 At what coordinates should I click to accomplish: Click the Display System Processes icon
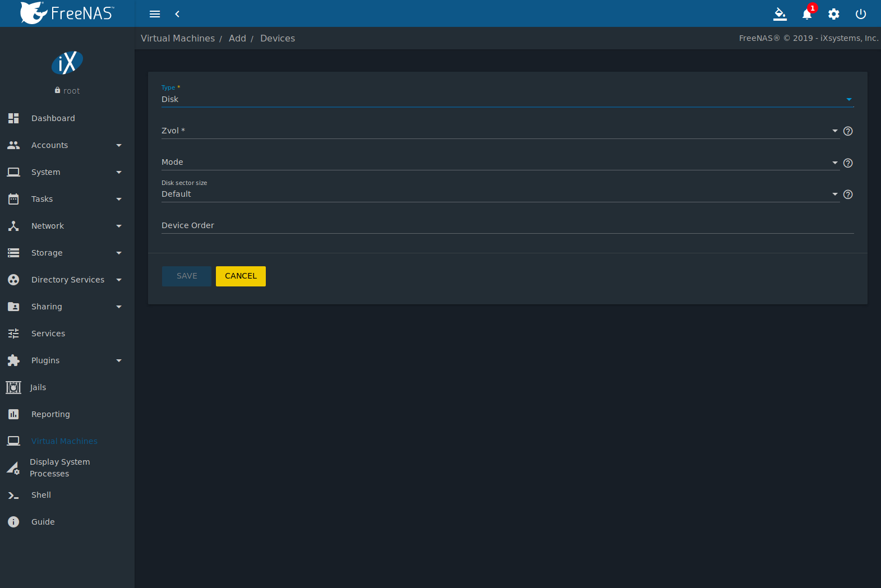point(13,467)
